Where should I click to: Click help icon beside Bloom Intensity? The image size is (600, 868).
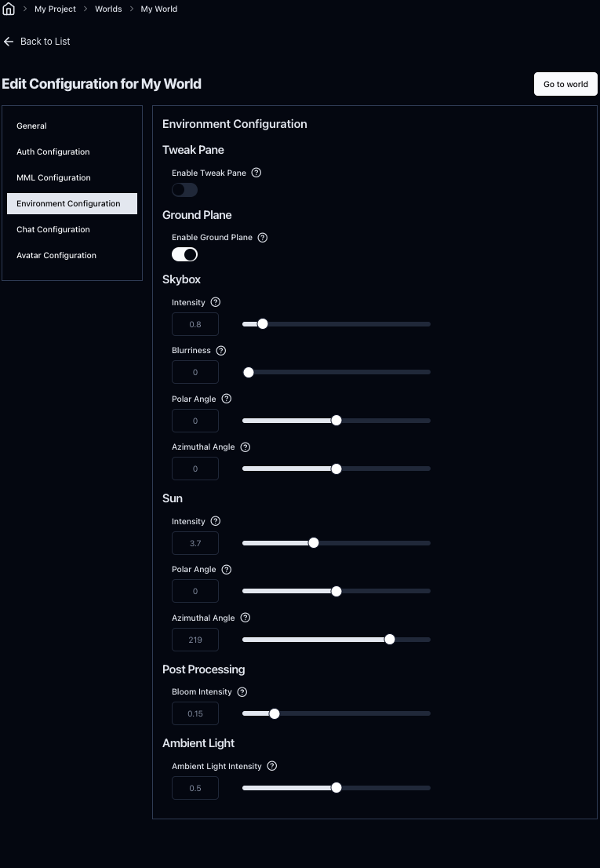[242, 692]
